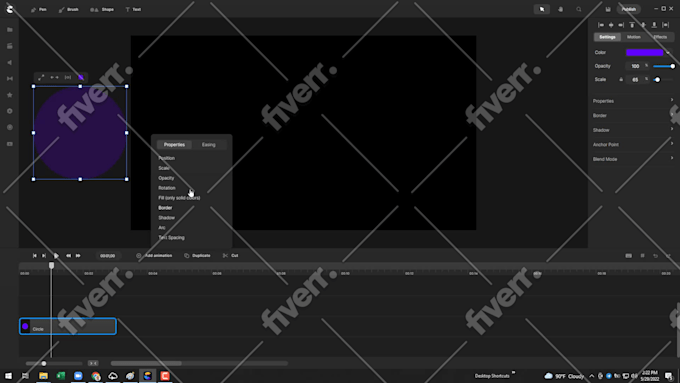Open the audio speaker icon in sidebar
Screen dimensions: 680x383
[10, 62]
